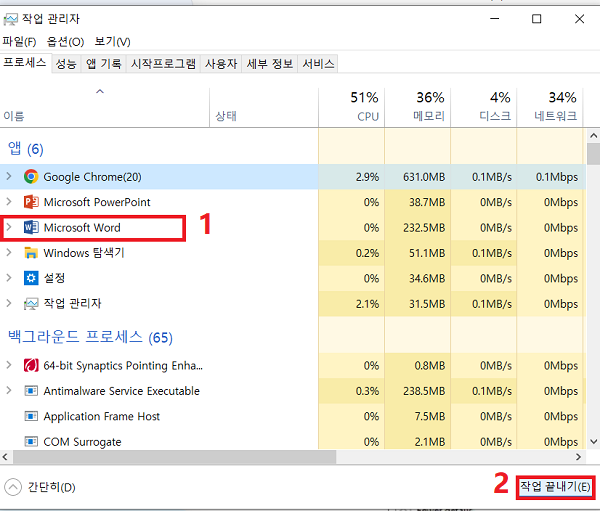Image resolution: width=600 pixels, height=511 pixels.
Task: Expand the Microsoft Word process
Action: 9,227
